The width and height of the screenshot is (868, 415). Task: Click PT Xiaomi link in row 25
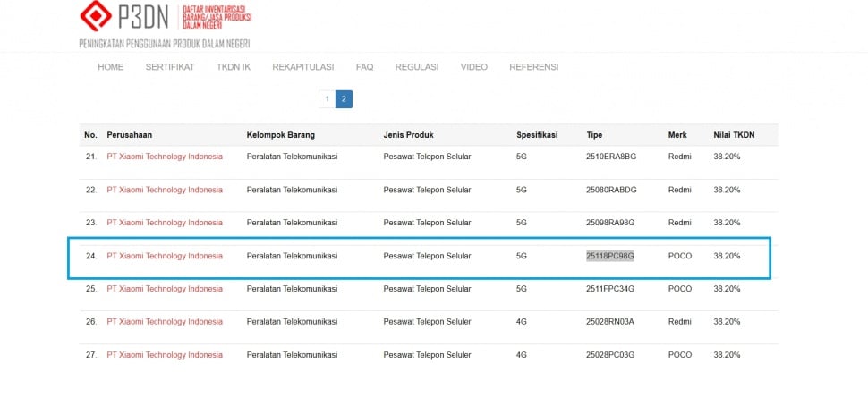165,289
